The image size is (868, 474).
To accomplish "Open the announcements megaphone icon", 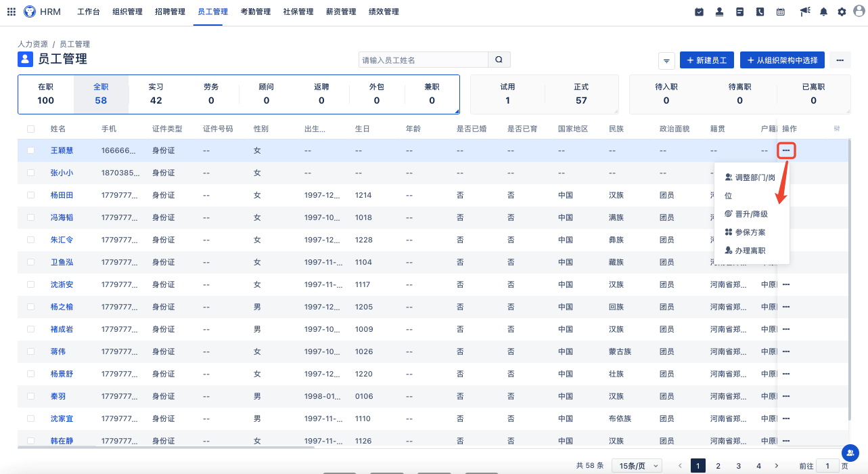I will click(804, 12).
